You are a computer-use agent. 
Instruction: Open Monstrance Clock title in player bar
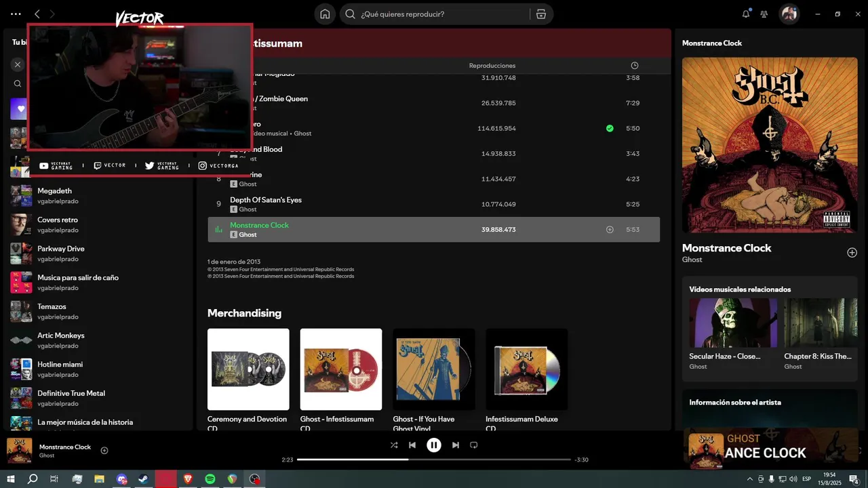coord(65,447)
